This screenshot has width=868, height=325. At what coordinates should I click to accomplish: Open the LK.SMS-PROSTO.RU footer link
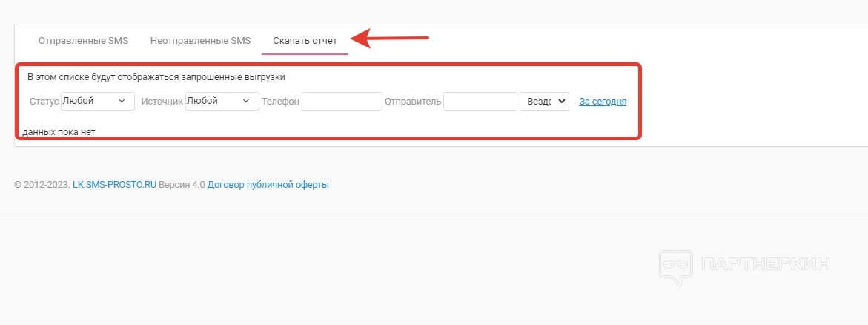[114, 185]
